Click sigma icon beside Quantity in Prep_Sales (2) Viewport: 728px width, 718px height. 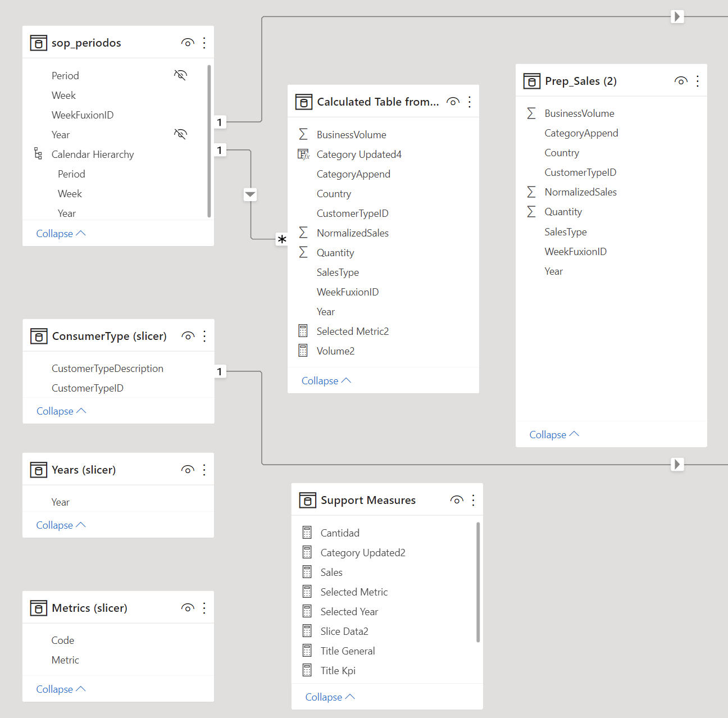point(531,211)
